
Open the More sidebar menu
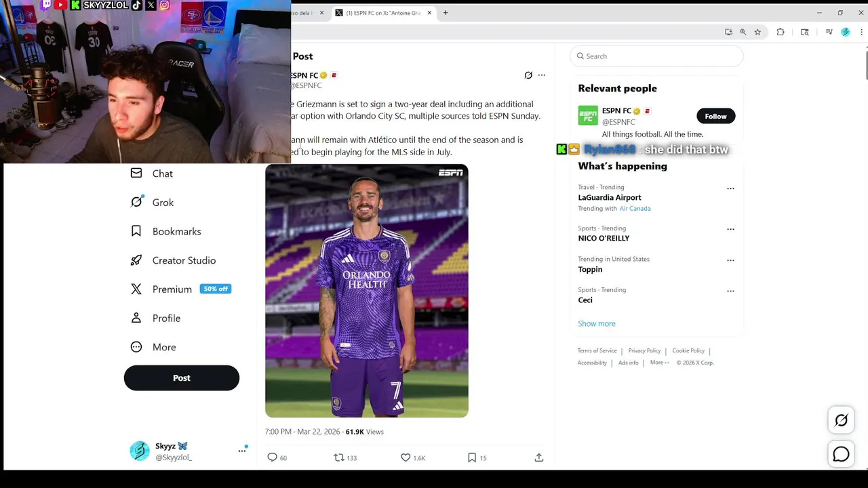click(153, 347)
